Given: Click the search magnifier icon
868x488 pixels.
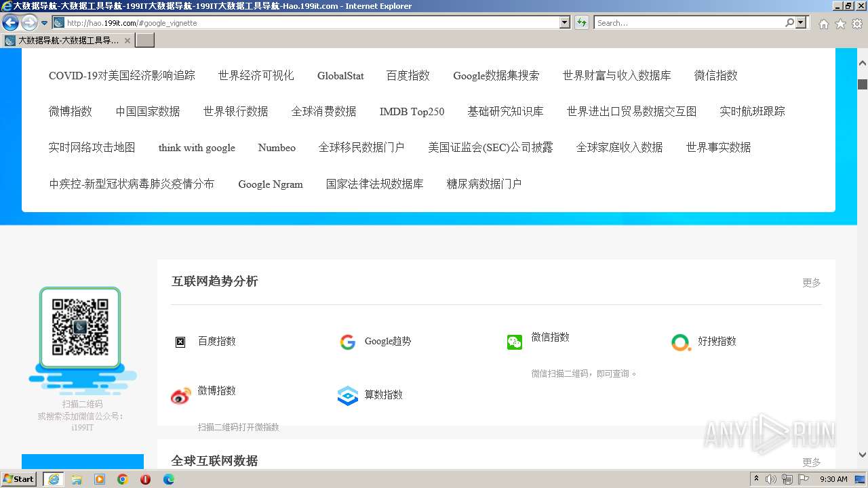Looking at the screenshot, I should [x=789, y=23].
